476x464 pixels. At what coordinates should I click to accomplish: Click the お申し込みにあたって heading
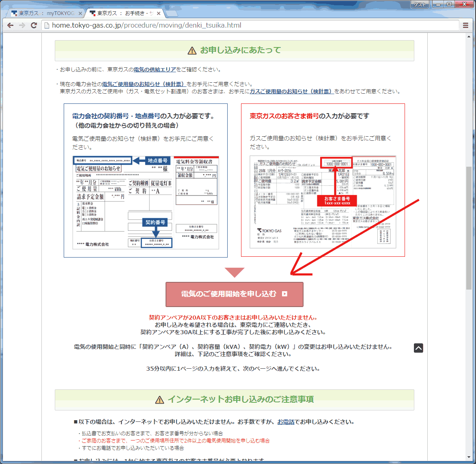pyautogui.click(x=240, y=50)
